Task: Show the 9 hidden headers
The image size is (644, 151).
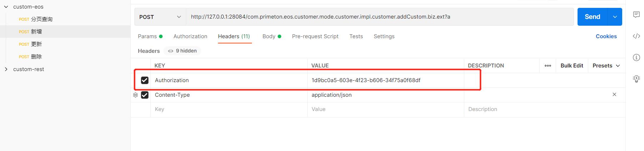Action: (182, 51)
